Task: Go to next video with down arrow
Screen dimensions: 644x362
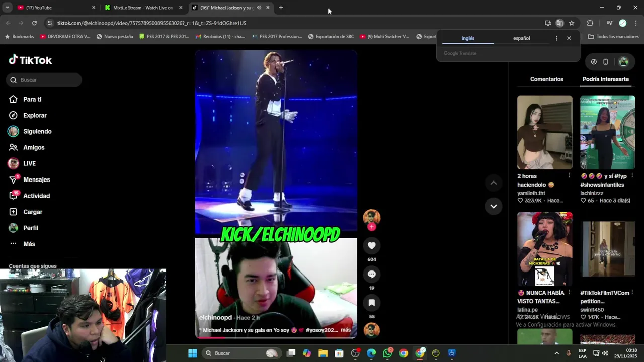Action: pyautogui.click(x=494, y=206)
